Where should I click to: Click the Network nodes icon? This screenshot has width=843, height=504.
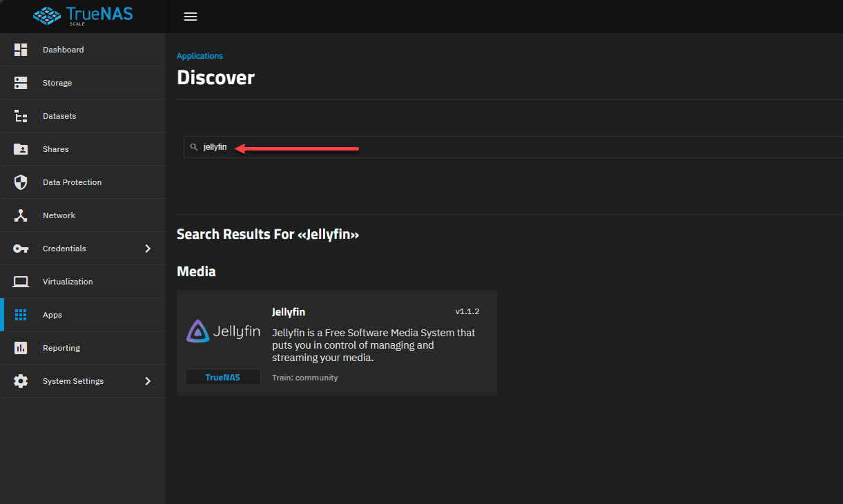(21, 215)
